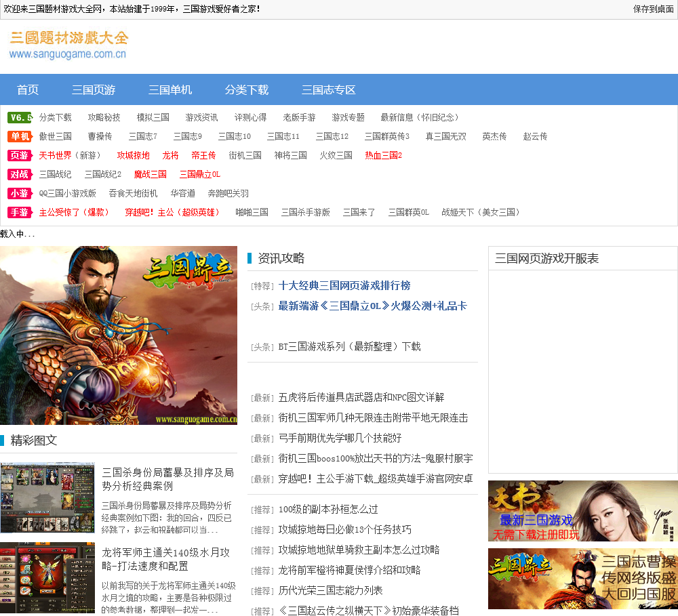Open the 三国群英传3 link
This screenshot has height=616, width=678.
tap(387, 137)
